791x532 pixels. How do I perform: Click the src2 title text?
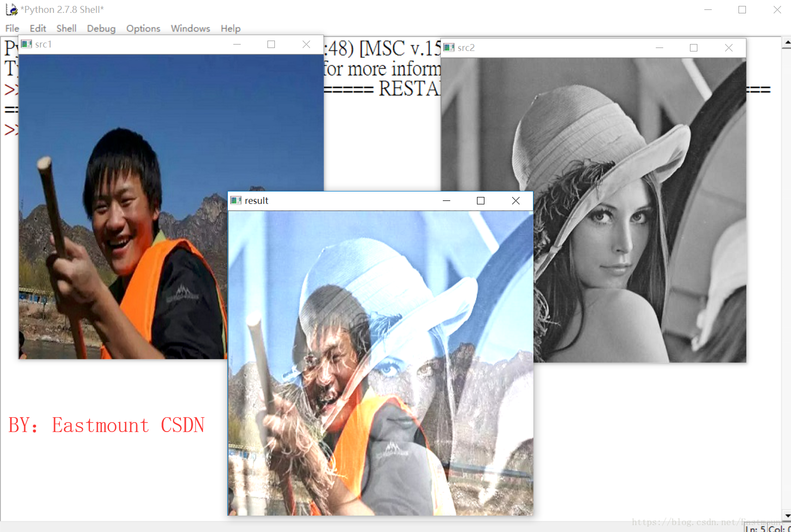tap(466, 48)
